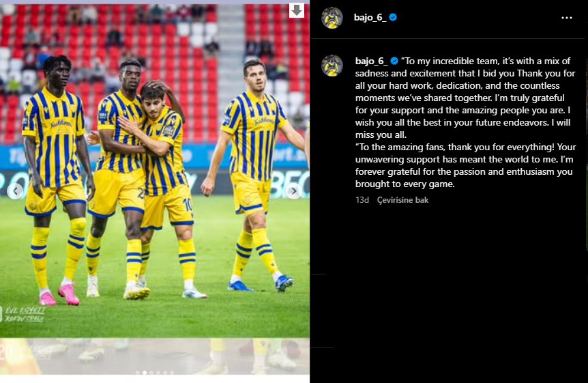Viewport: 588px width, 383px height.
Task: Select the fourth carousel indicator dot
Action: click(158, 373)
